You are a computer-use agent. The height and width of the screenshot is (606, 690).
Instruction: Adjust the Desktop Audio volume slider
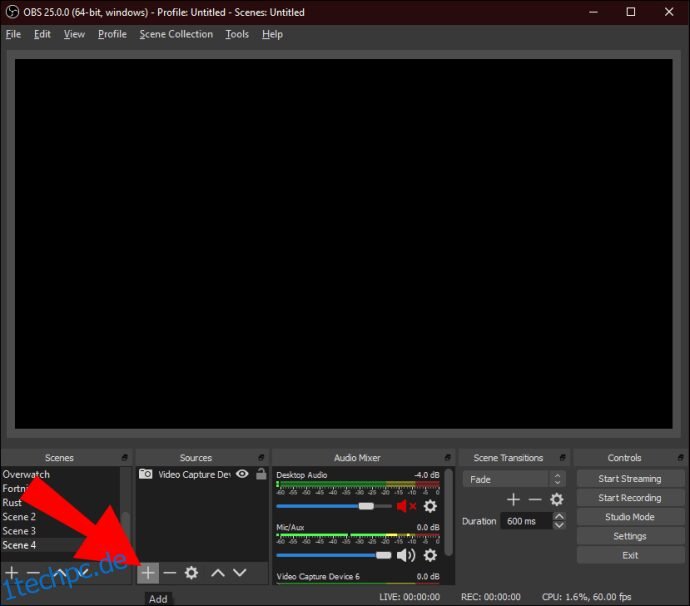click(334, 506)
